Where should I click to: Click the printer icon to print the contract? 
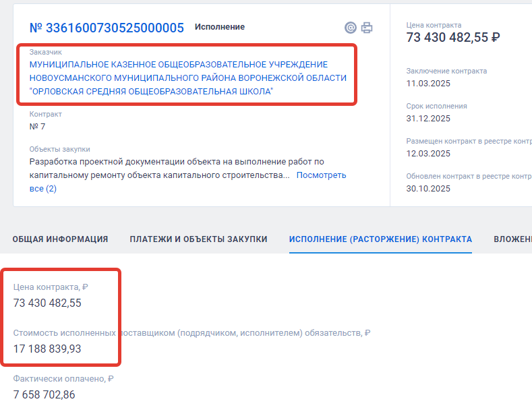[x=367, y=28]
